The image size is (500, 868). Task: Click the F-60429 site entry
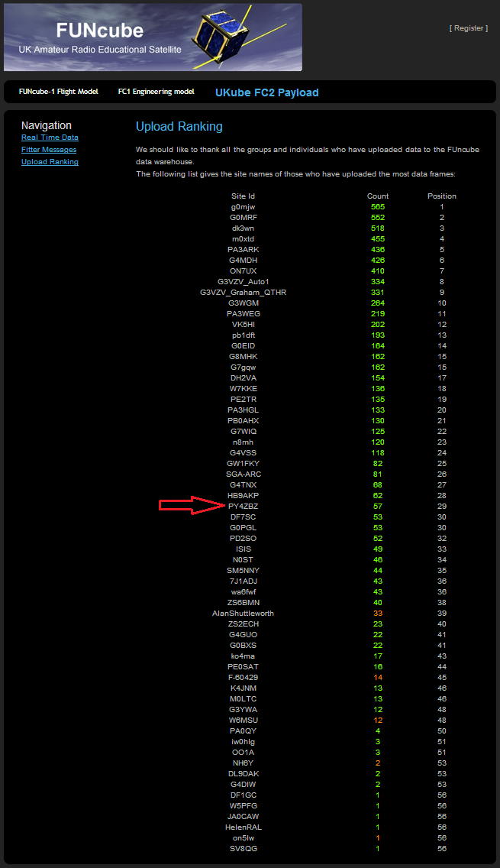click(244, 678)
